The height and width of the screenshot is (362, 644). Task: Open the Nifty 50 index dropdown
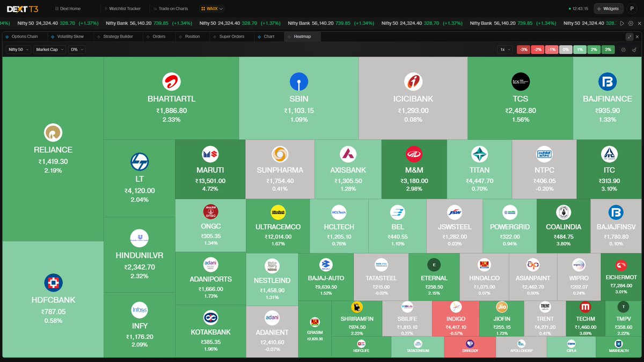click(19, 49)
